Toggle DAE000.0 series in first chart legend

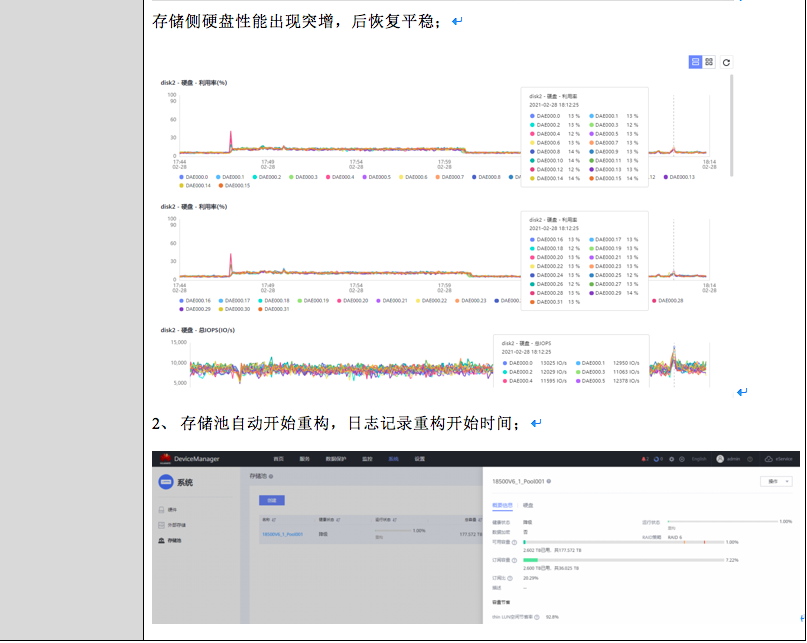click(x=194, y=177)
